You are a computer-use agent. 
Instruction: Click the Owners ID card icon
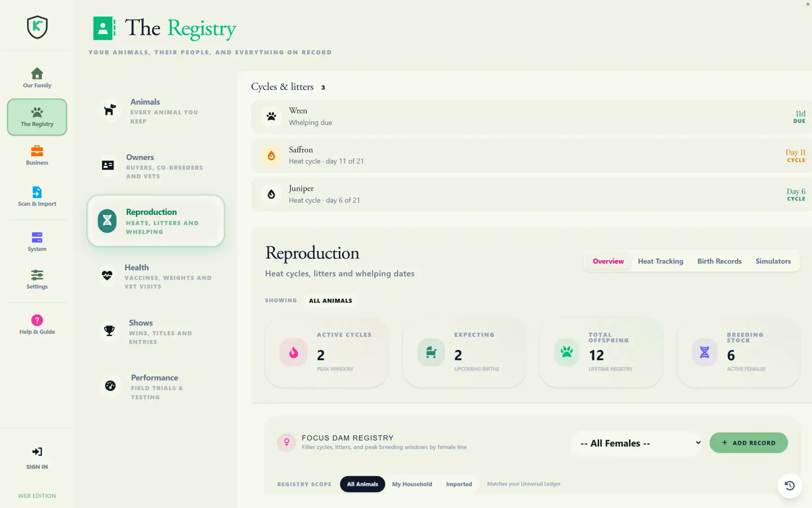[108, 165]
